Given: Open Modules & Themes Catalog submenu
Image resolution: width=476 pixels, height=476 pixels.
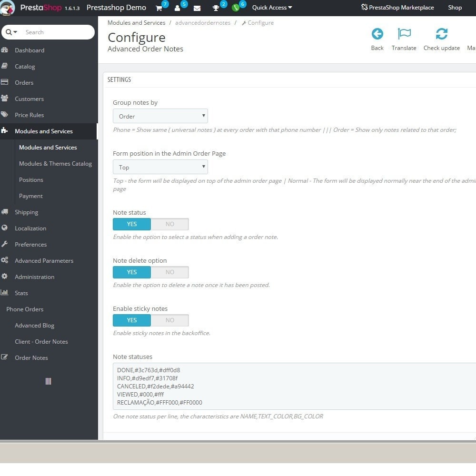Looking at the screenshot, I should [x=55, y=164].
